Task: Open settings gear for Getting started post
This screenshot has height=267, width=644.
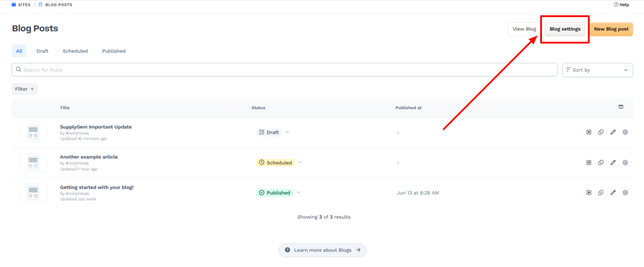Action: pos(625,193)
